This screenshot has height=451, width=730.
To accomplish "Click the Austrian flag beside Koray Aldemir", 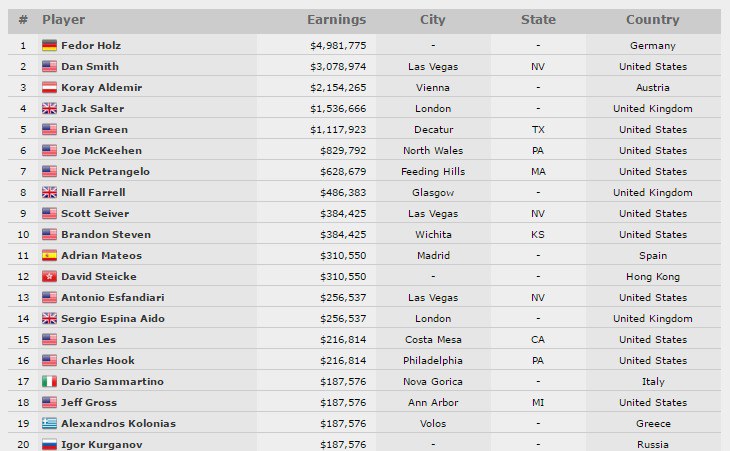I will coord(49,87).
